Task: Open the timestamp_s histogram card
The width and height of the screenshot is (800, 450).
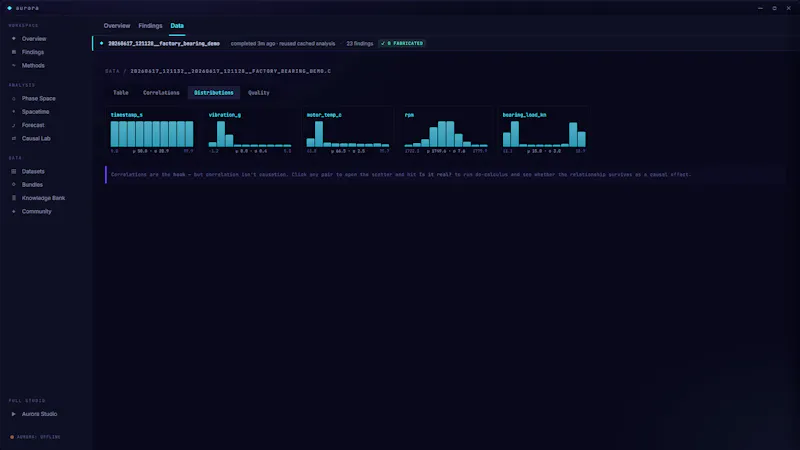Action: click(x=152, y=132)
